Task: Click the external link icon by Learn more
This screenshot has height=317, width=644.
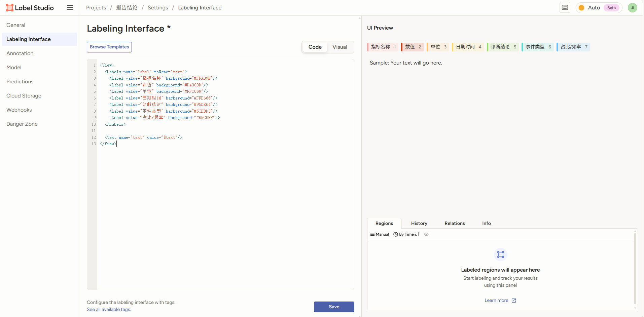Action: point(514,301)
